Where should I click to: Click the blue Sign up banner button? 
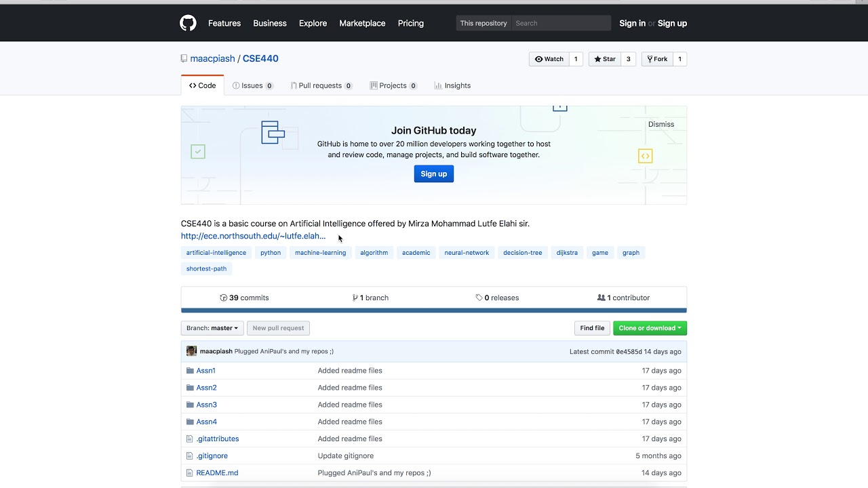[434, 174]
